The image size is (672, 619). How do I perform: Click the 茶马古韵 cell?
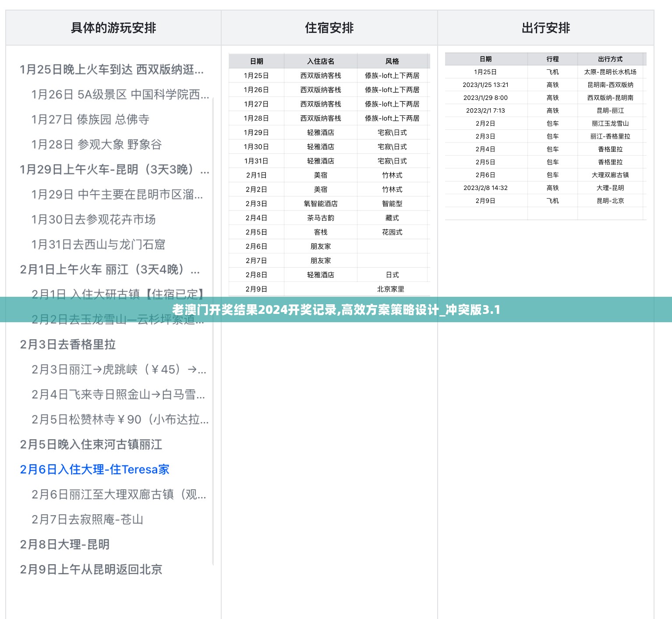pos(321,218)
